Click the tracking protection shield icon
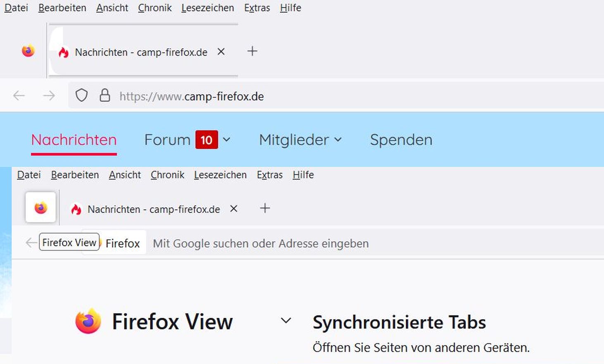 click(x=81, y=96)
